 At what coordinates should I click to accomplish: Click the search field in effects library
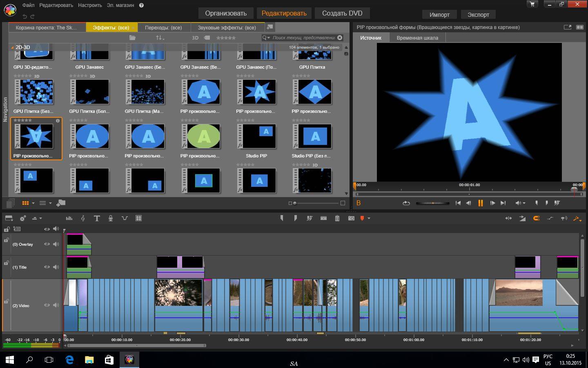coord(303,38)
